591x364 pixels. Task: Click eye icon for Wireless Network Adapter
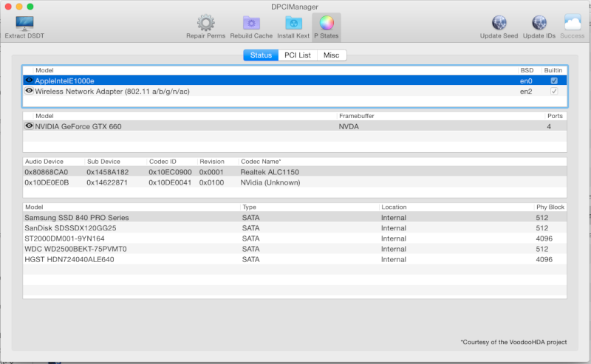coord(29,91)
